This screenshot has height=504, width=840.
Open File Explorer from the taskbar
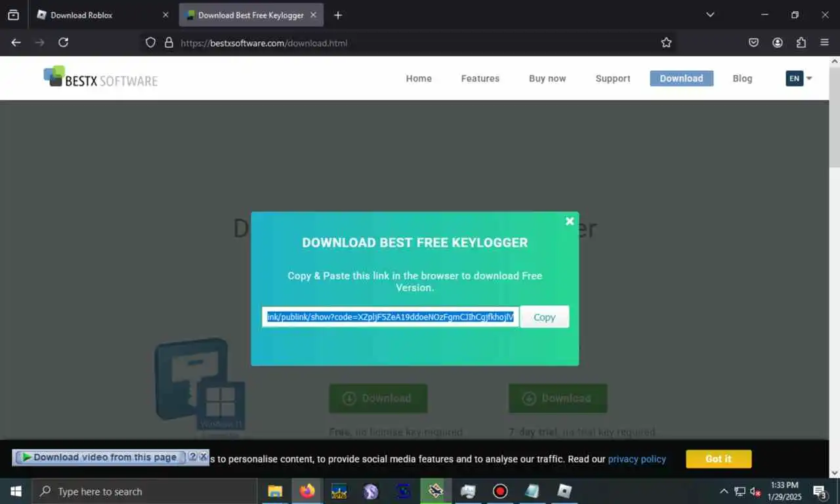[x=275, y=491]
